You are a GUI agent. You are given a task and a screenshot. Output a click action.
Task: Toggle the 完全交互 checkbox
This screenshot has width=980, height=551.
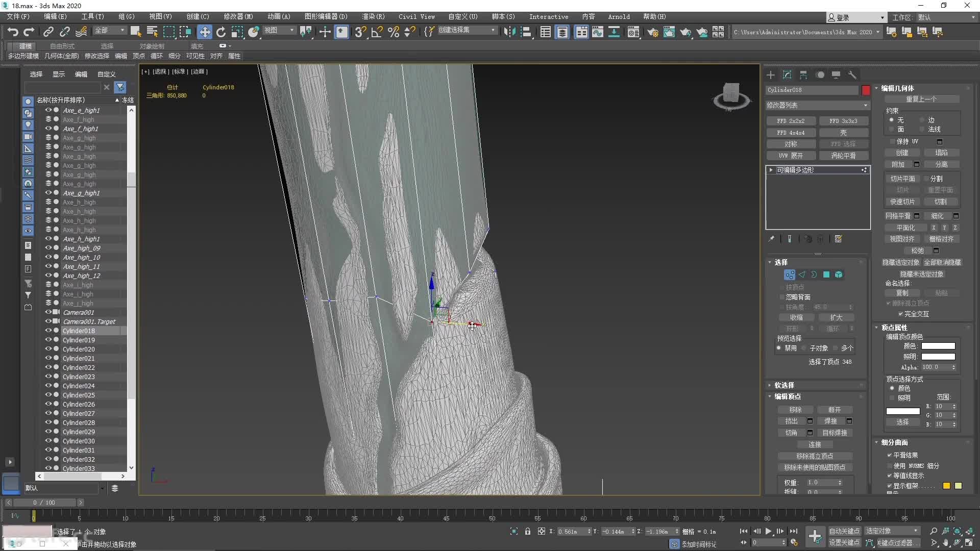coord(901,314)
